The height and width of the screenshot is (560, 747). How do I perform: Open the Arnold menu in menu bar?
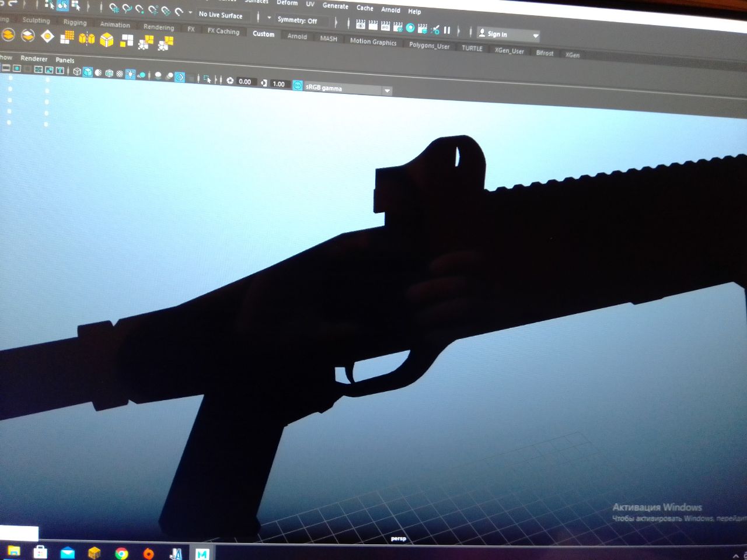(390, 9)
